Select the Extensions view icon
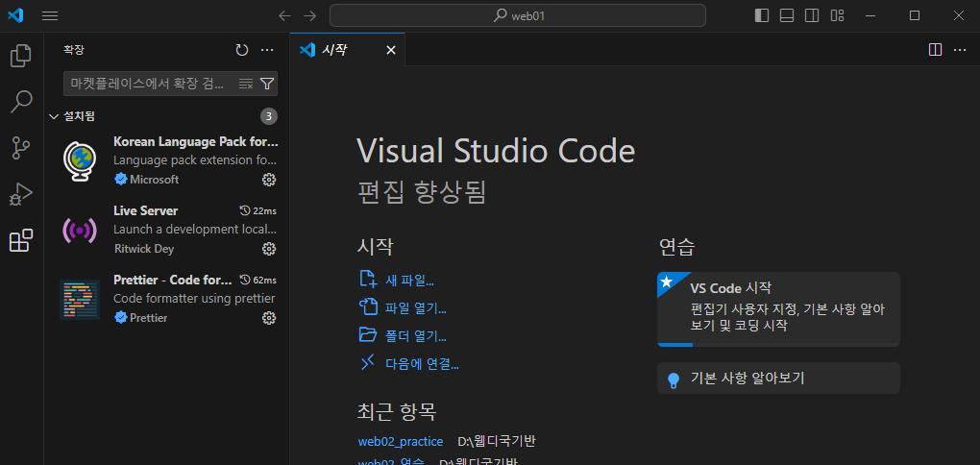The width and height of the screenshot is (980, 465). pyautogui.click(x=21, y=240)
